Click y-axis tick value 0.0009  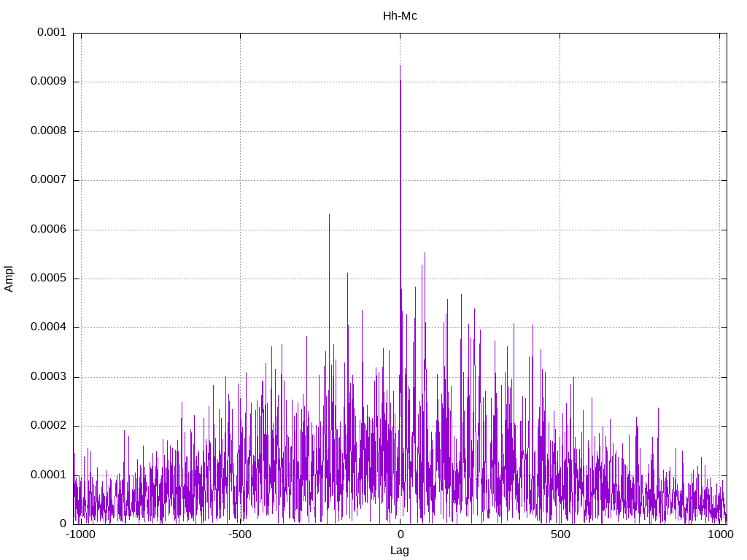point(48,82)
